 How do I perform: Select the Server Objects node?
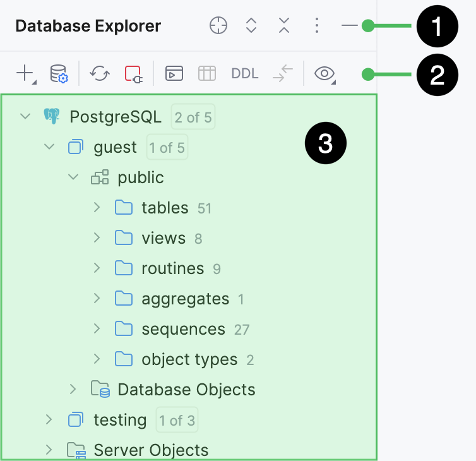tap(151, 450)
